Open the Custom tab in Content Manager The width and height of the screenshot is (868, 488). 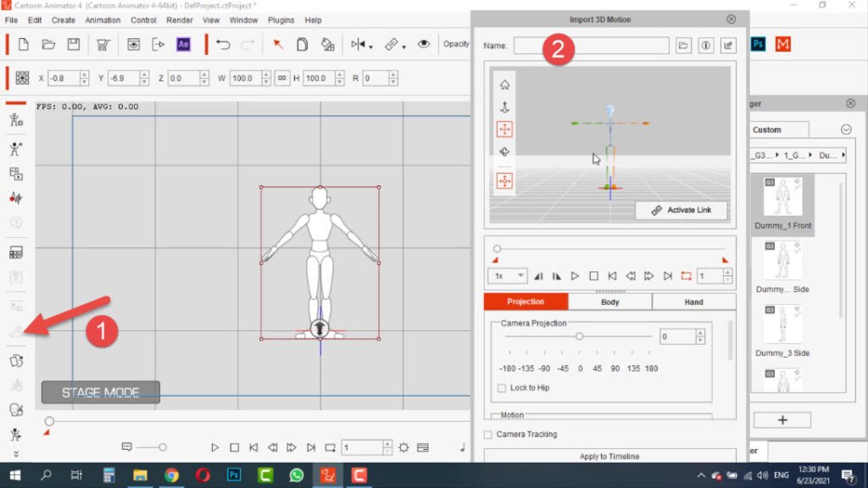(x=766, y=130)
